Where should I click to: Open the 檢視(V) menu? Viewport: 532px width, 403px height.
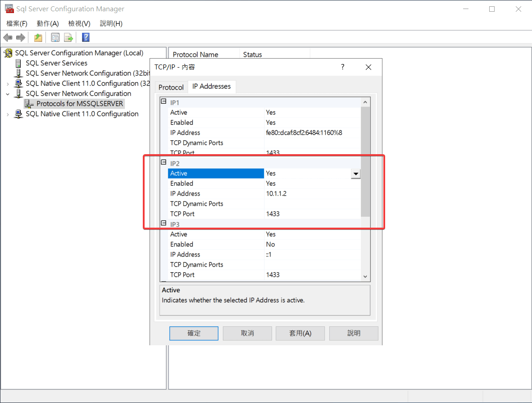click(79, 23)
